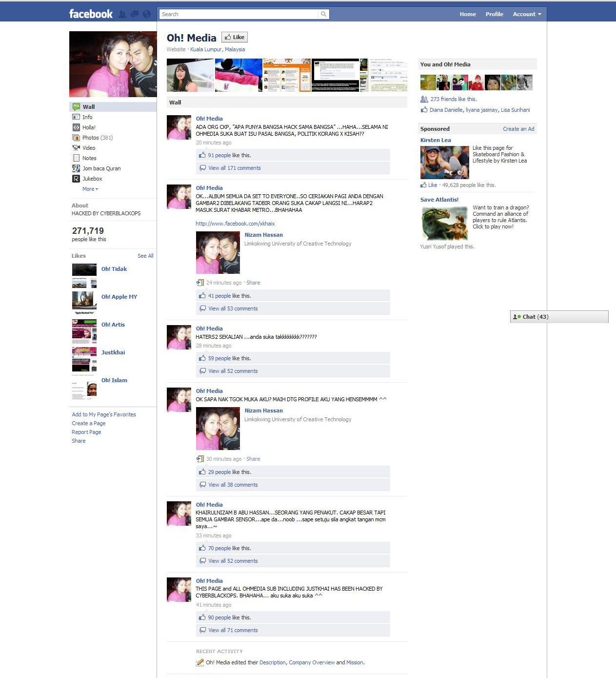This screenshot has height=678, width=616.
Task: Click Share link in left sidebar
Action: [x=79, y=441]
